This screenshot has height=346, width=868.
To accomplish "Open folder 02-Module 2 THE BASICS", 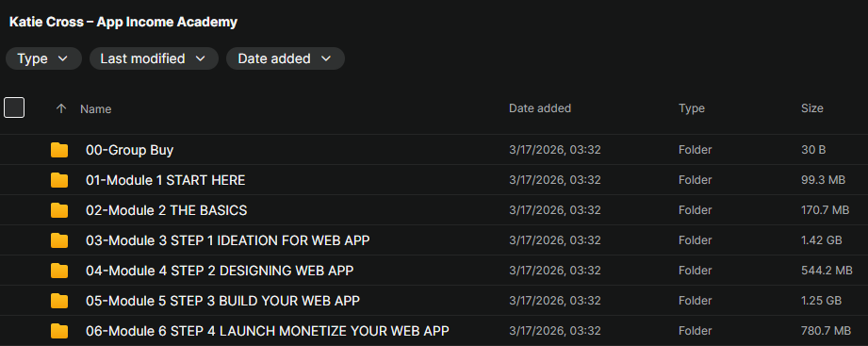I will click(x=167, y=210).
